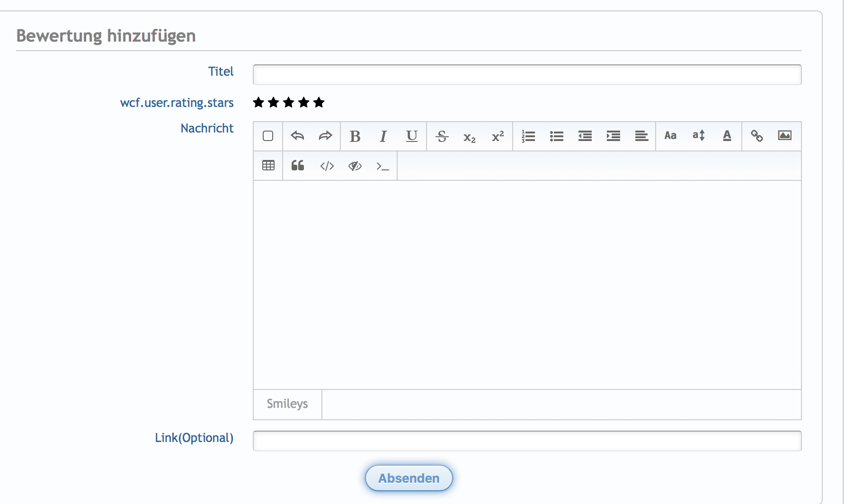Underline the selected text
The image size is (854, 504).
point(411,136)
